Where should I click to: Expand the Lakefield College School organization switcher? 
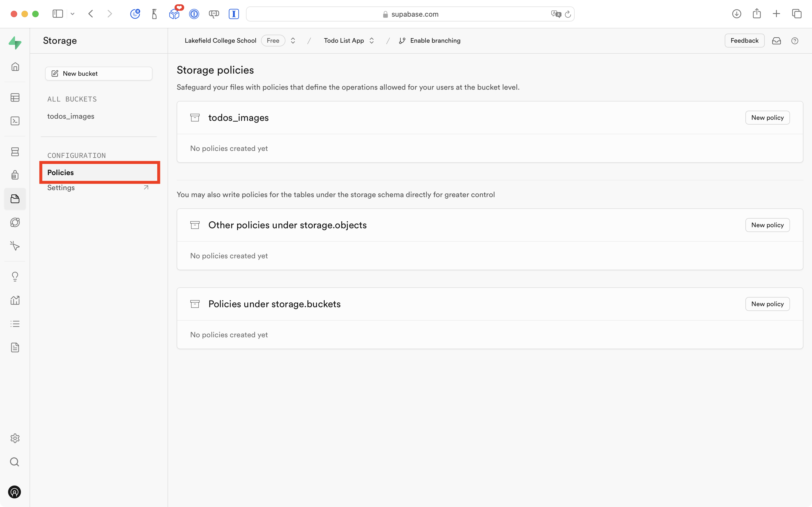(x=293, y=41)
